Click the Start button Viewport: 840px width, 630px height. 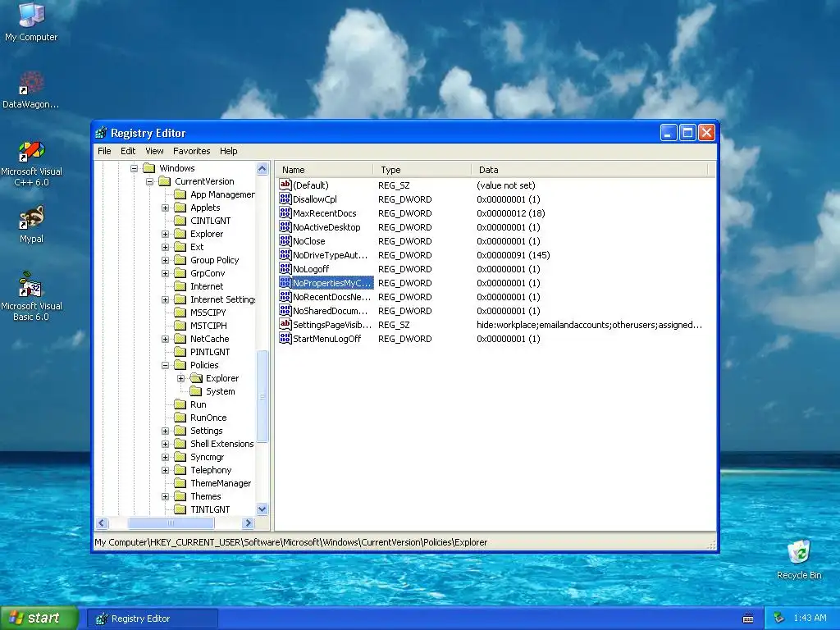(x=39, y=619)
